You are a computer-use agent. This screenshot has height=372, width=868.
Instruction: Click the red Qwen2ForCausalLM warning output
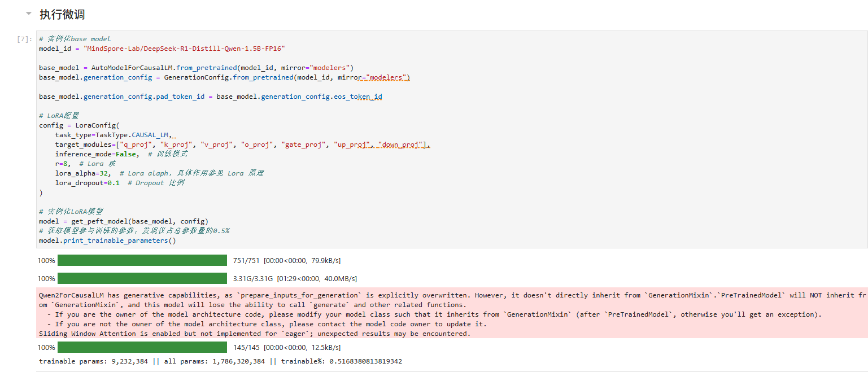[395, 305]
